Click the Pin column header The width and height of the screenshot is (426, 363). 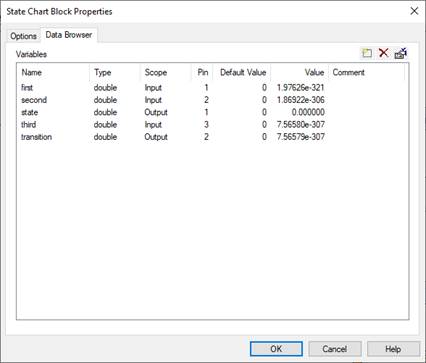click(x=202, y=72)
